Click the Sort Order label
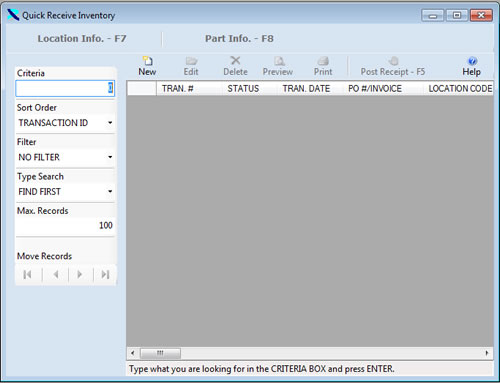The height and width of the screenshot is (383, 500). coord(37,108)
